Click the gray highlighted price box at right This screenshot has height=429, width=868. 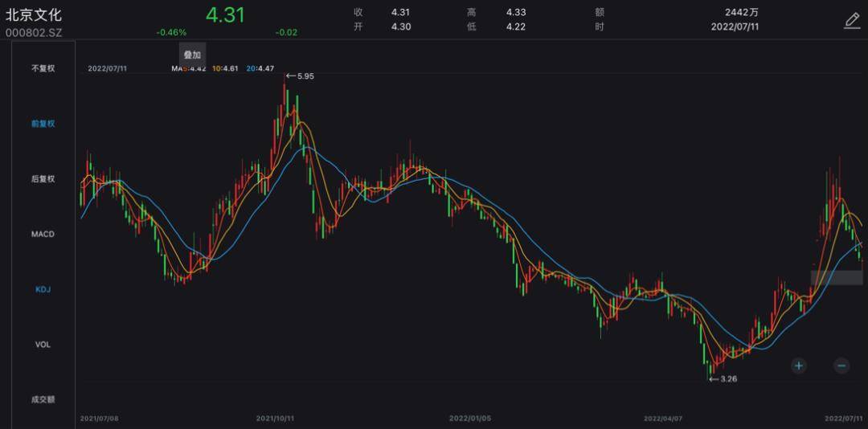pos(837,278)
